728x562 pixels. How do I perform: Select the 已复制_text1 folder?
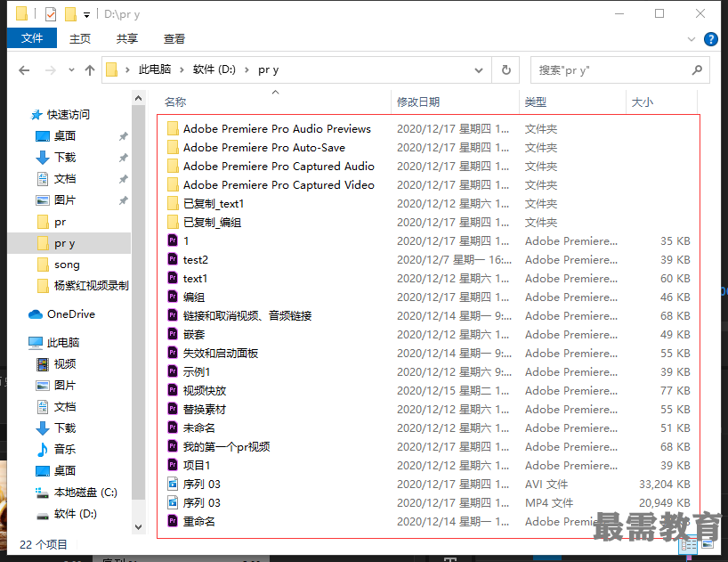[213, 203]
